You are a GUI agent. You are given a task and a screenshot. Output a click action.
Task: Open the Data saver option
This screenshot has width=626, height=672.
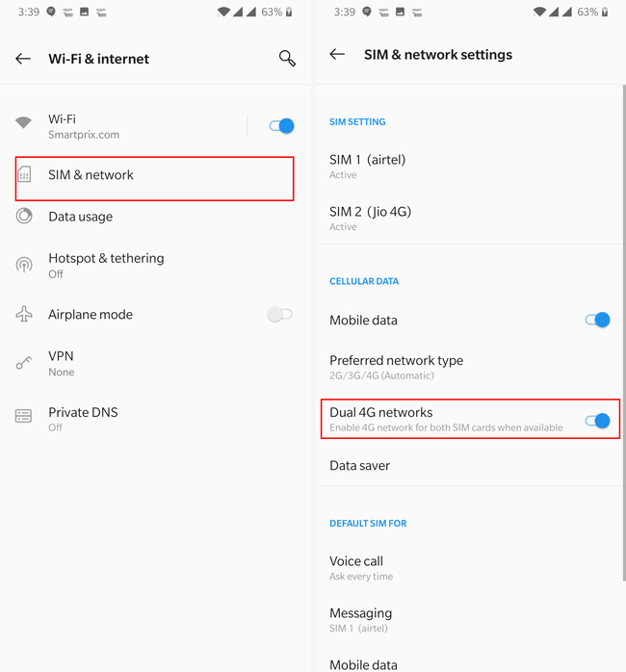coord(470,465)
